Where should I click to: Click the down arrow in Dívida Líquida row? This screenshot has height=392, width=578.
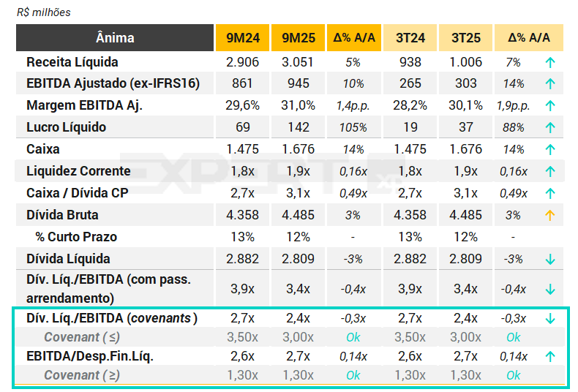550,259
